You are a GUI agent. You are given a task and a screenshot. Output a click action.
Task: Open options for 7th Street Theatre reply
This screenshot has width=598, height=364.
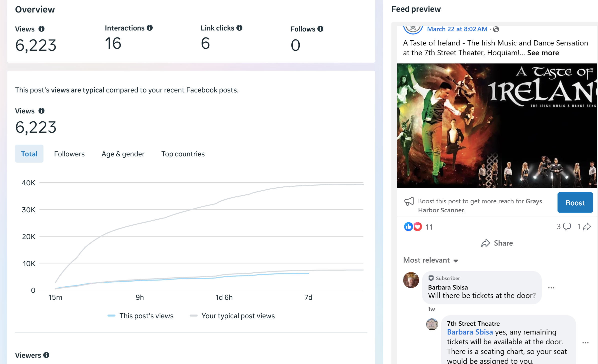(x=585, y=343)
